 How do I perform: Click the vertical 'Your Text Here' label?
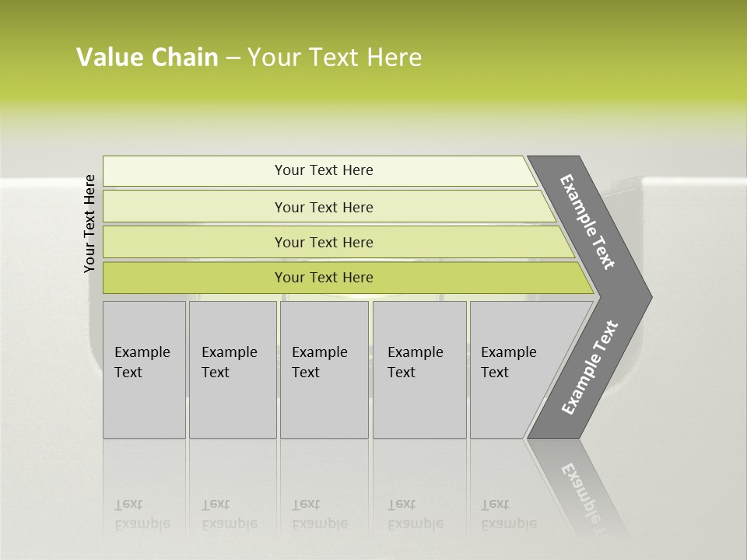[89, 223]
